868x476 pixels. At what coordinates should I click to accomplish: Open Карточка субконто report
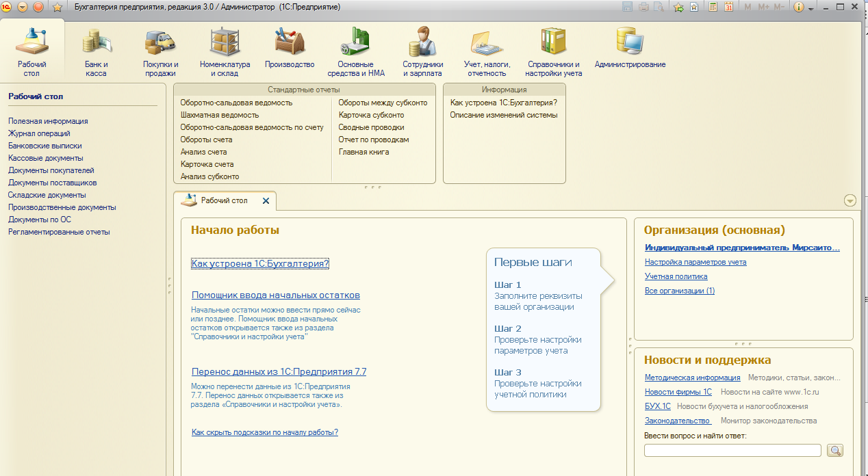point(371,115)
